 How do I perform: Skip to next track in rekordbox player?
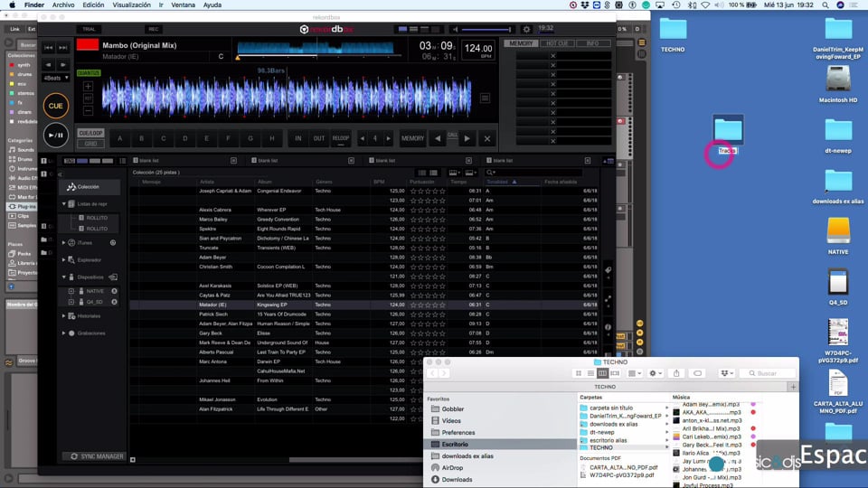[63, 48]
